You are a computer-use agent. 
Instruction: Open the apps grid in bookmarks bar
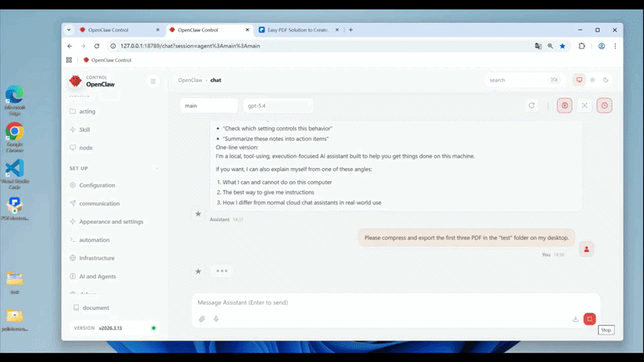tap(69, 60)
